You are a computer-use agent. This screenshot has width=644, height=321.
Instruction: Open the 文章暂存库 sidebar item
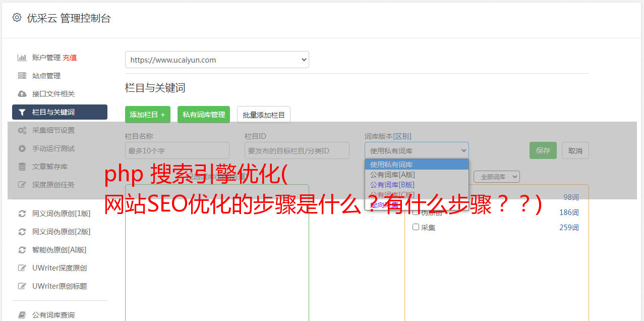[x=60, y=167]
